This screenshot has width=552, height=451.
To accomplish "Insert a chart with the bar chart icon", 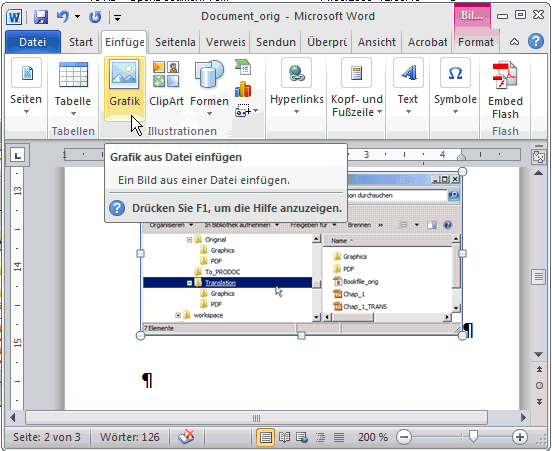I will tap(243, 89).
